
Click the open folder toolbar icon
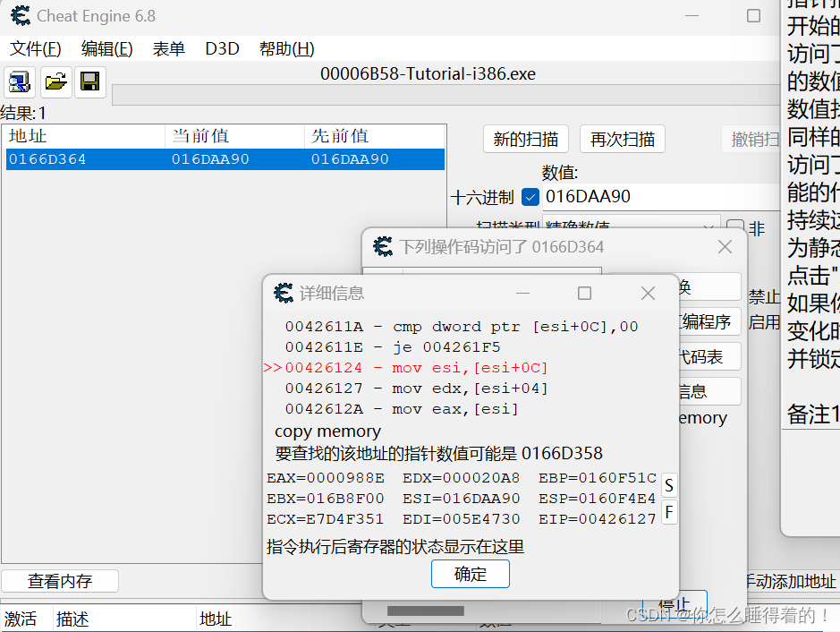pos(55,82)
